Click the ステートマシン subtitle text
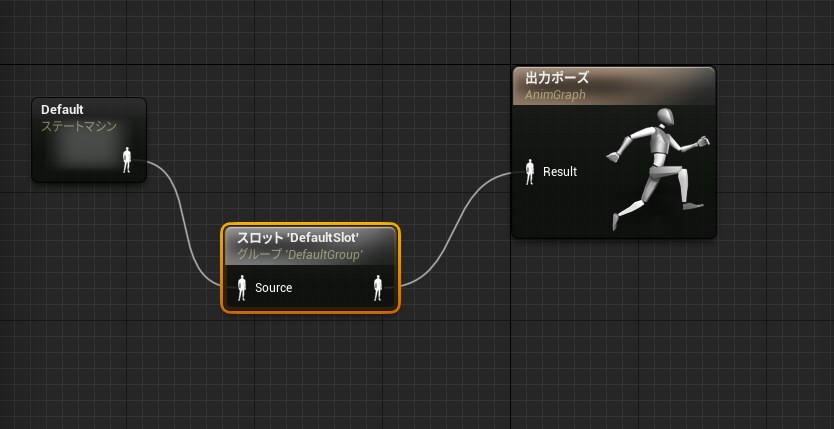 click(79, 127)
